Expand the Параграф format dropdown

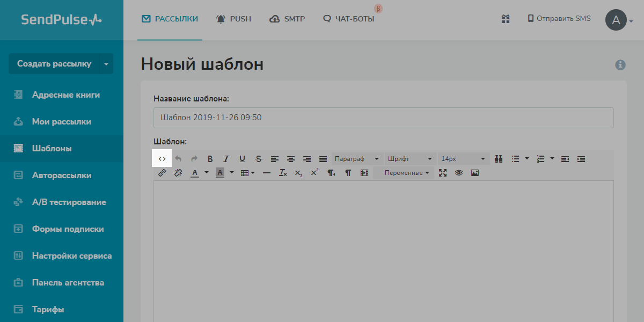(357, 159)
